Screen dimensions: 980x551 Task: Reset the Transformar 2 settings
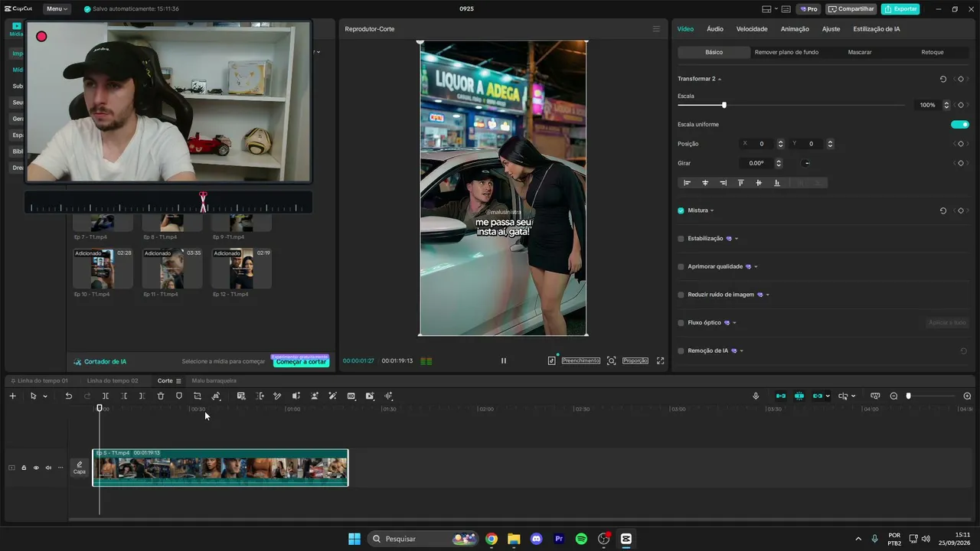pos(942,79)
